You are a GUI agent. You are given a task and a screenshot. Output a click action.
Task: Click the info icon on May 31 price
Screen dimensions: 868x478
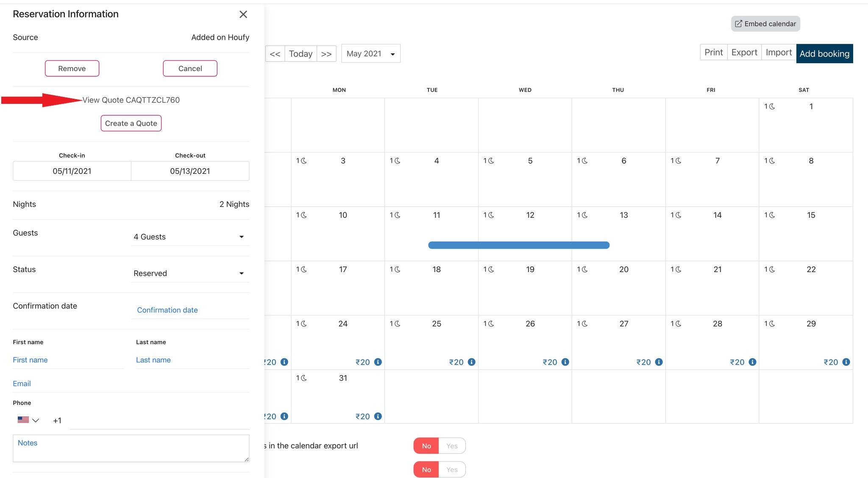coord(378,416)
